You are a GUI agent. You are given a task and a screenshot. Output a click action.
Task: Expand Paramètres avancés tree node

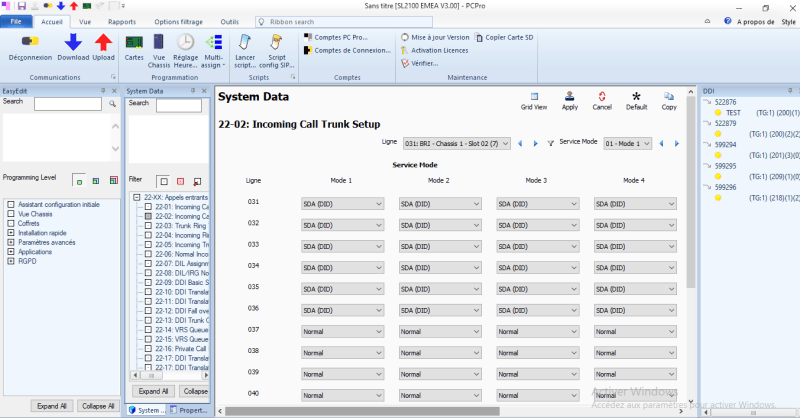coord(11,242)
